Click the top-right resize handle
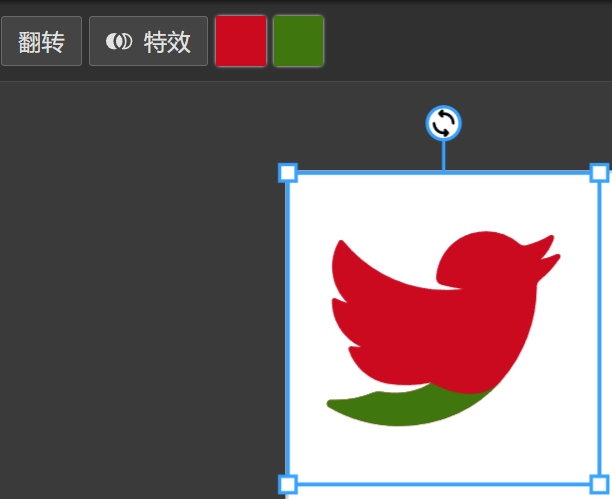612x499 pixels. click(x=600, y=173)
